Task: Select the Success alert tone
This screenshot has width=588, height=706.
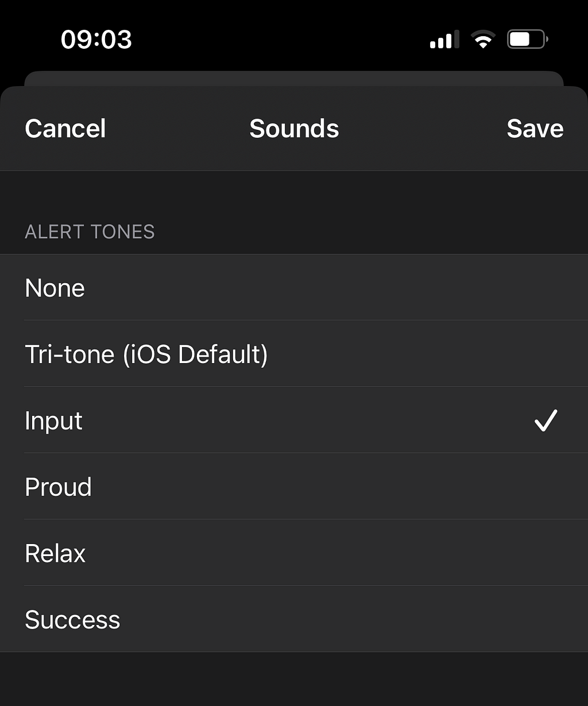Action: click(x=294, y=619)
